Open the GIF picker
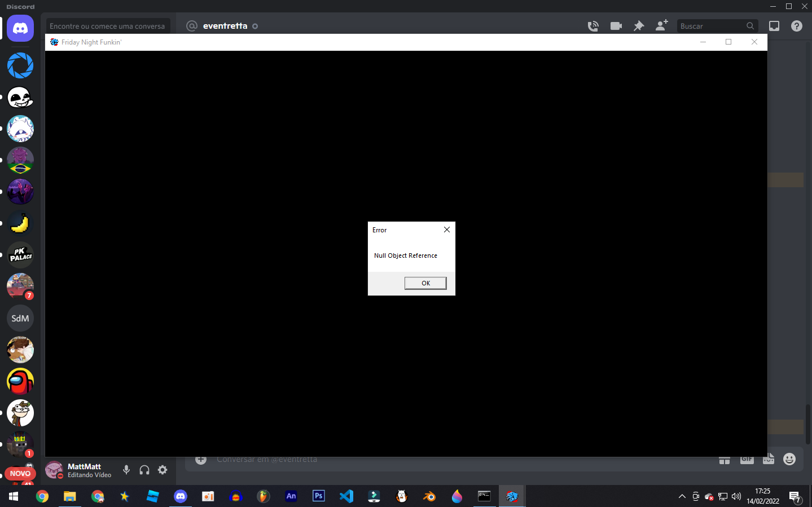The image size is (812, 507). (x=747, y=458)
